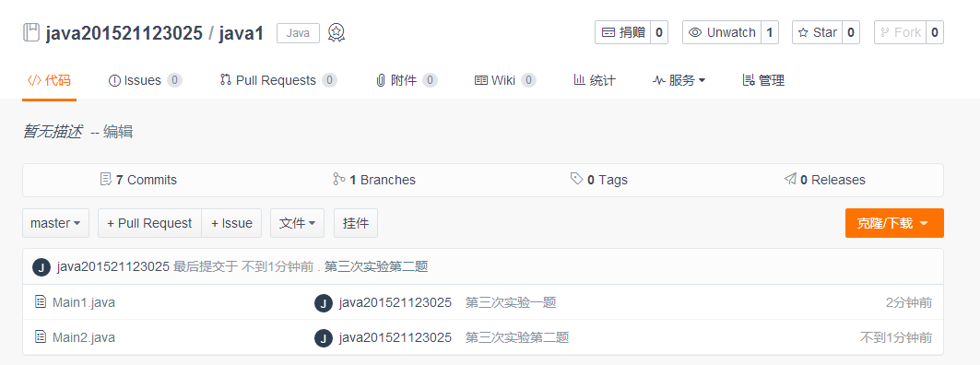Click the 挂件 button
Image resolution: width=980 pixels, height=365 pixels.
356,223
